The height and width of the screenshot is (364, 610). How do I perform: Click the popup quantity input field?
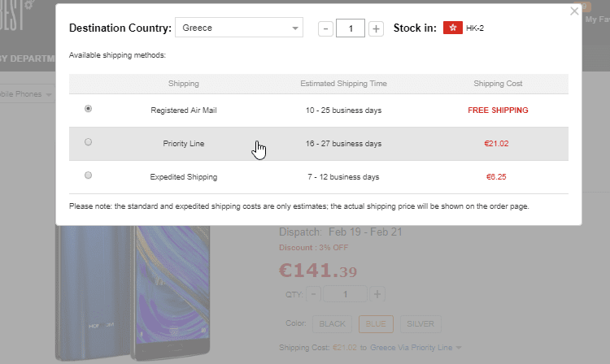pos(351,28)
